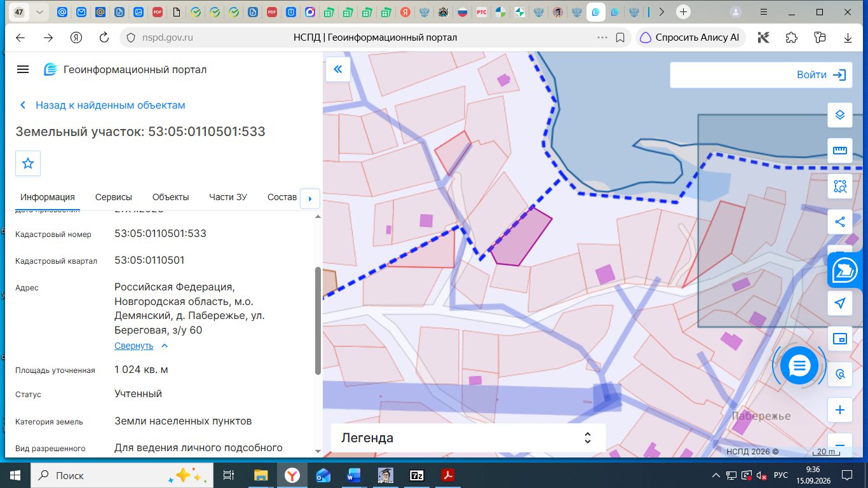Open the hamburger menu of the portal
This screenshot has height=488, width=868.
[23, 69]
